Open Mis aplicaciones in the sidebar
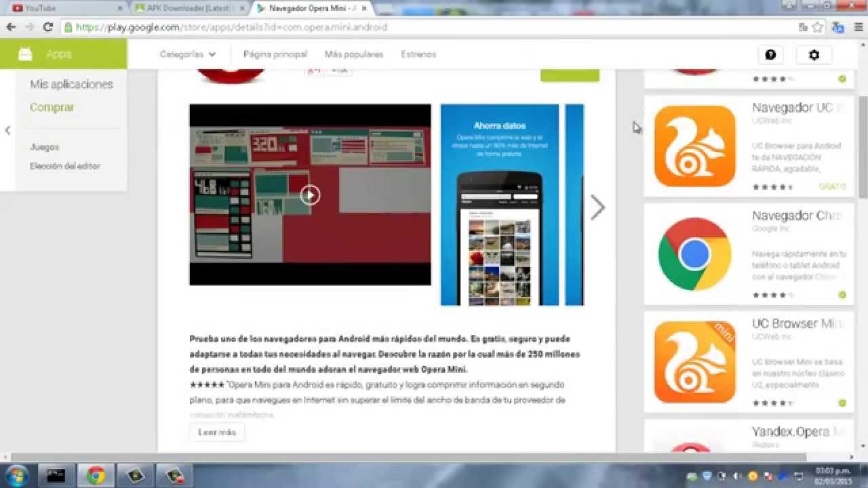Viewport: 868px width, 488px height. tap(71, 85)
